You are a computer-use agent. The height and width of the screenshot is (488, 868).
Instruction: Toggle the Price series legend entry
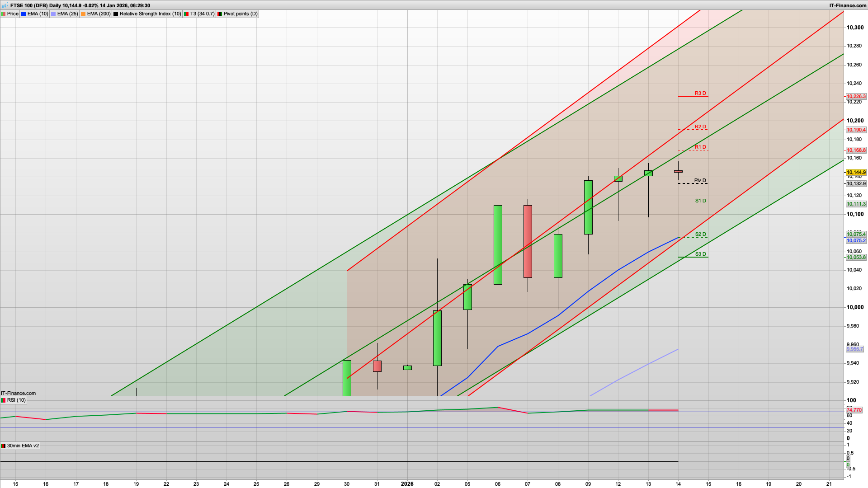pyautogui.click(x=13, y=14)
